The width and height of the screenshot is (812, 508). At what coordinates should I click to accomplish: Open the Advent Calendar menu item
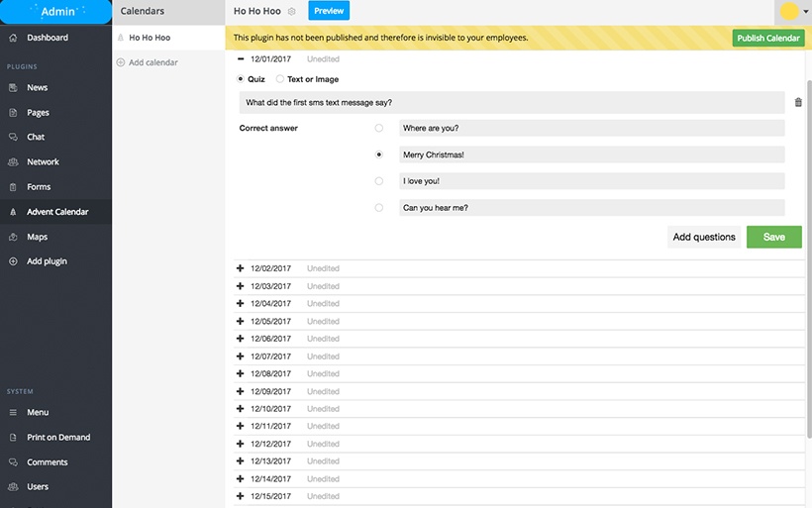[55, 212]
